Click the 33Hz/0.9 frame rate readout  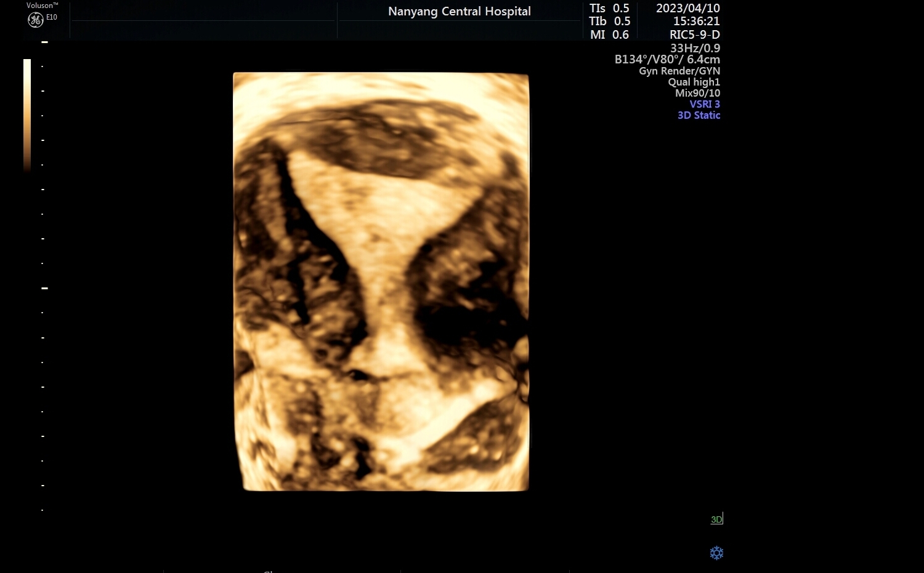point(695,47)
